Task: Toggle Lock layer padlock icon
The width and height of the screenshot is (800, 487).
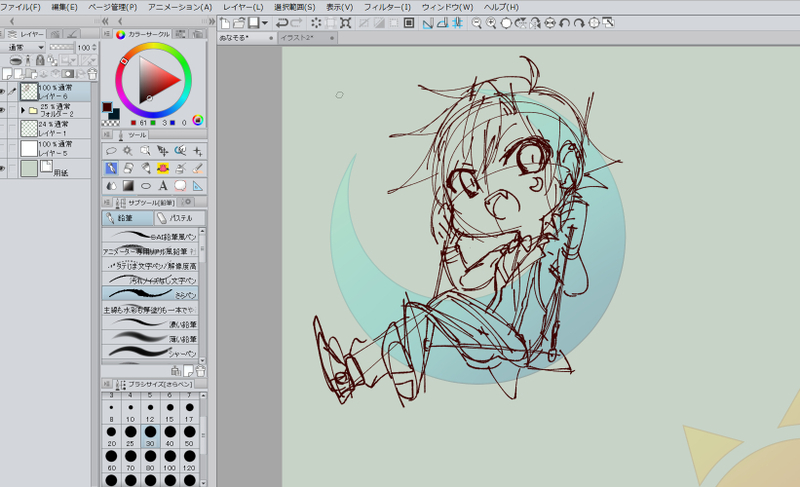Action: point(40,60)
